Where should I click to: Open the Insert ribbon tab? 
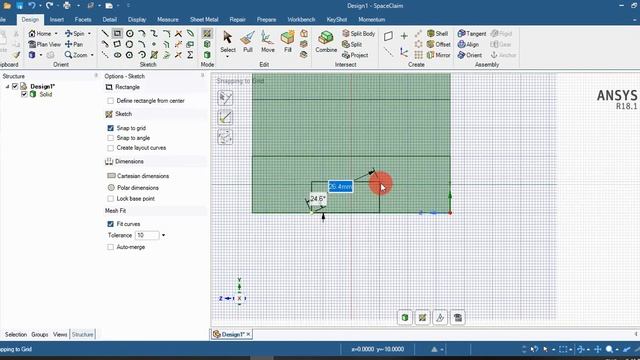click(x=57, y=20)
